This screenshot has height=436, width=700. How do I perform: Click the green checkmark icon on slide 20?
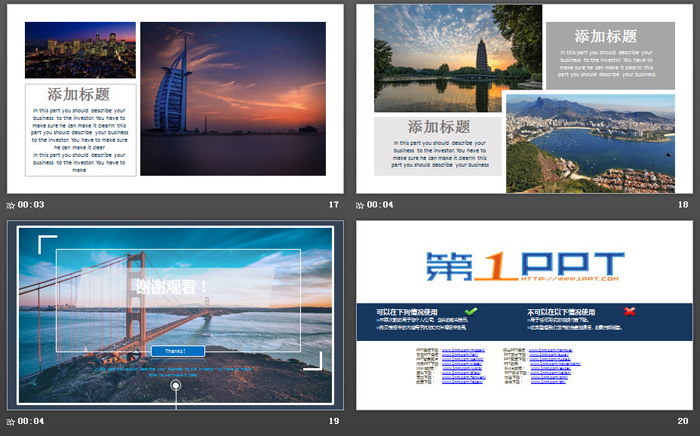tap(471, 312)
